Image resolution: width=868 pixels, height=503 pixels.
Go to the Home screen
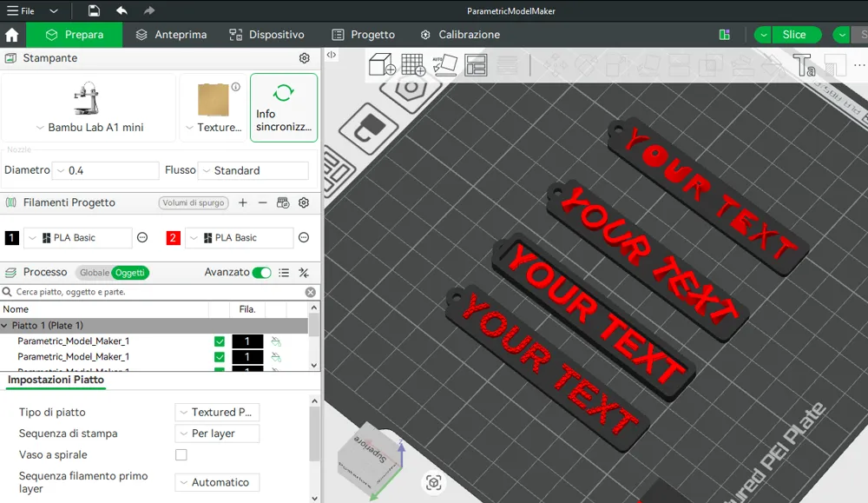11,35
